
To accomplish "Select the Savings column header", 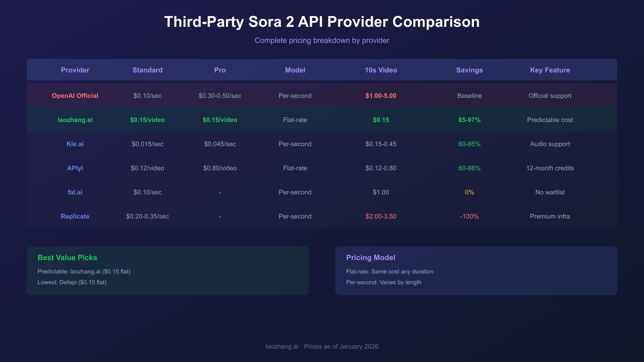I will click(469, 70).
